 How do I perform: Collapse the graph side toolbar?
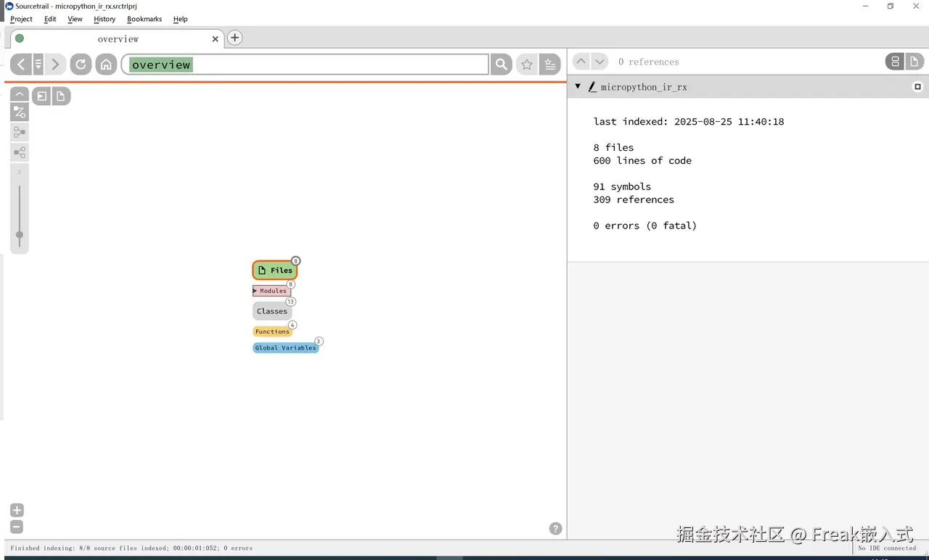20,95
